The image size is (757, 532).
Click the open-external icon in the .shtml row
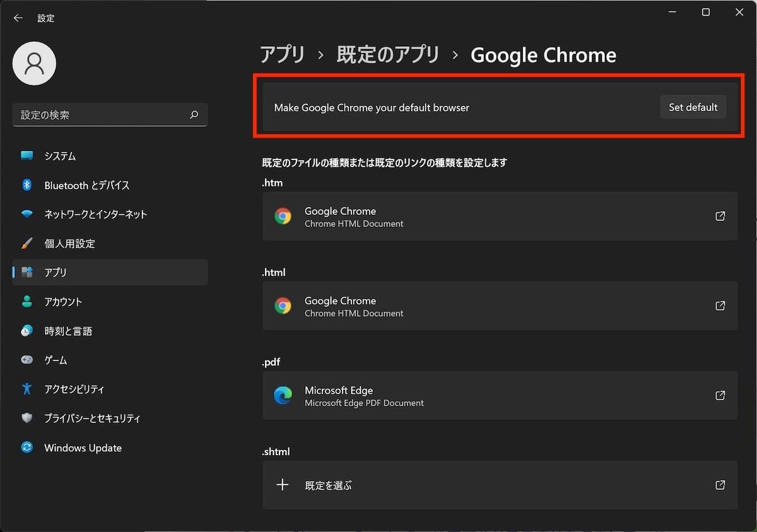[720, 485]
